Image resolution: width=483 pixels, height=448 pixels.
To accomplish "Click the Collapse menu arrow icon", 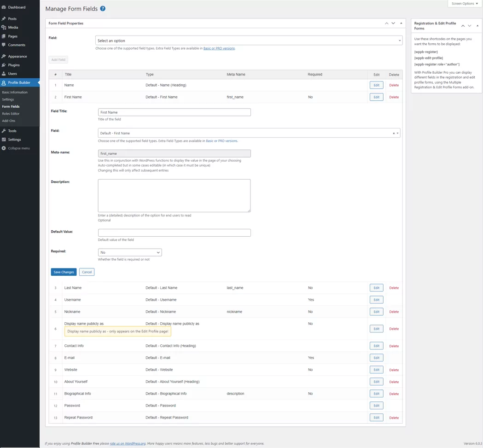I will pyautogui.click(x=4, y=148).
